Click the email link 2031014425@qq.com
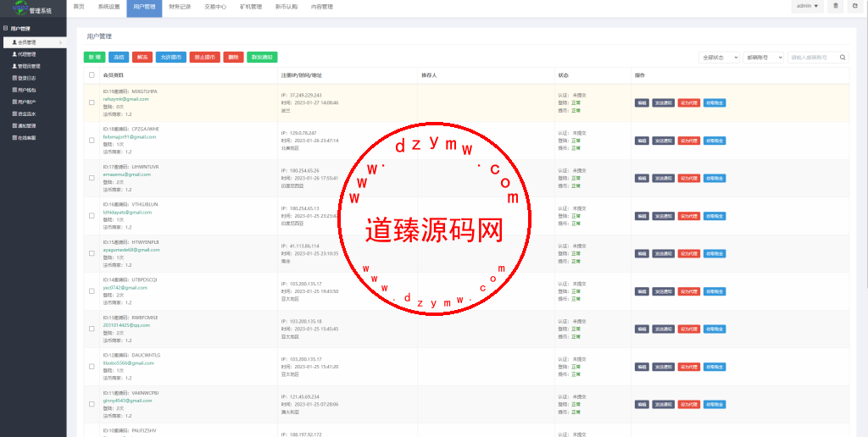The image size is (868, 437). 126,325
